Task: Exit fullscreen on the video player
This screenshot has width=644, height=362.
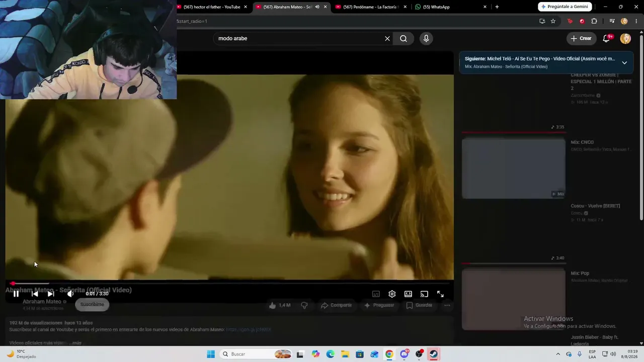Action: click(x=440, y=294)
